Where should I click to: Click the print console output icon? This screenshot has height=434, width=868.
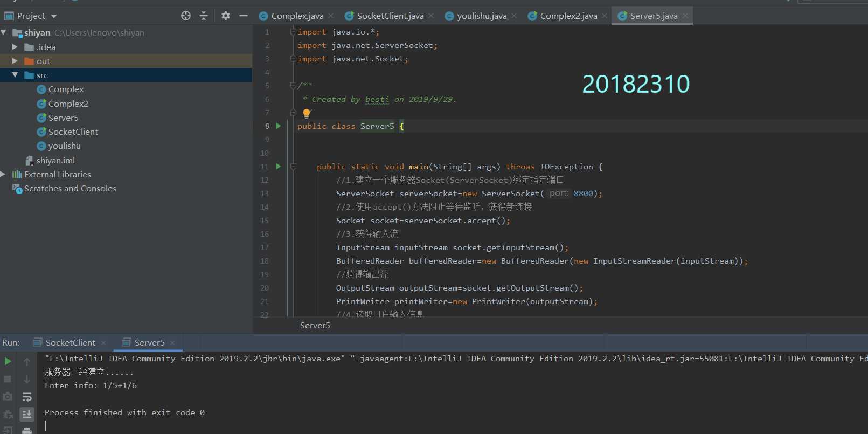27,430
